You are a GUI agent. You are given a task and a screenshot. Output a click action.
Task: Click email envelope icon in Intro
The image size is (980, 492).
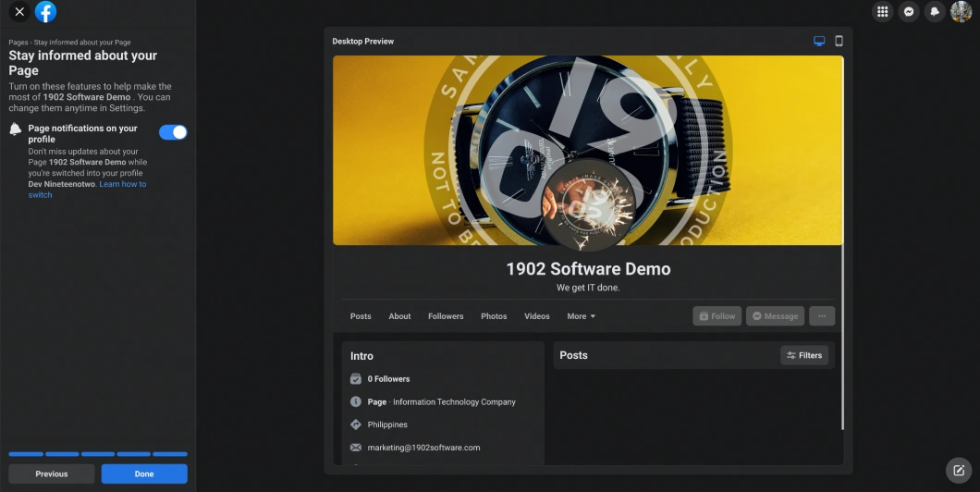pos(356,448)
